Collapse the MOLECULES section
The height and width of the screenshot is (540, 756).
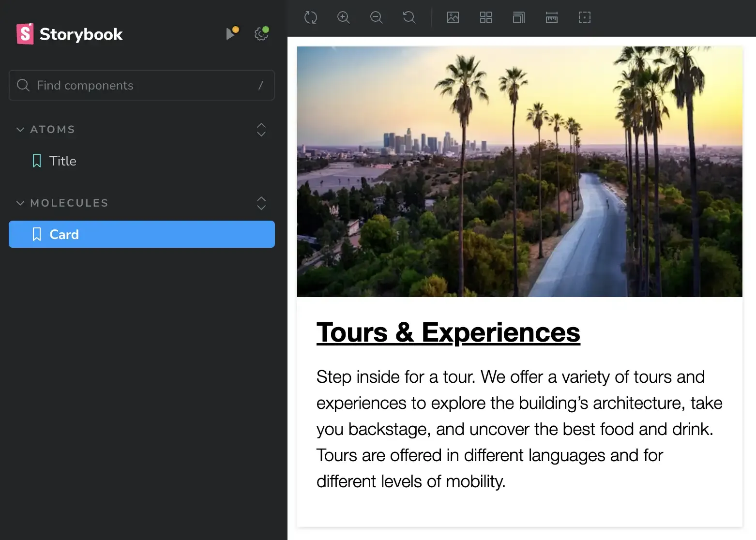click(20, 203)
